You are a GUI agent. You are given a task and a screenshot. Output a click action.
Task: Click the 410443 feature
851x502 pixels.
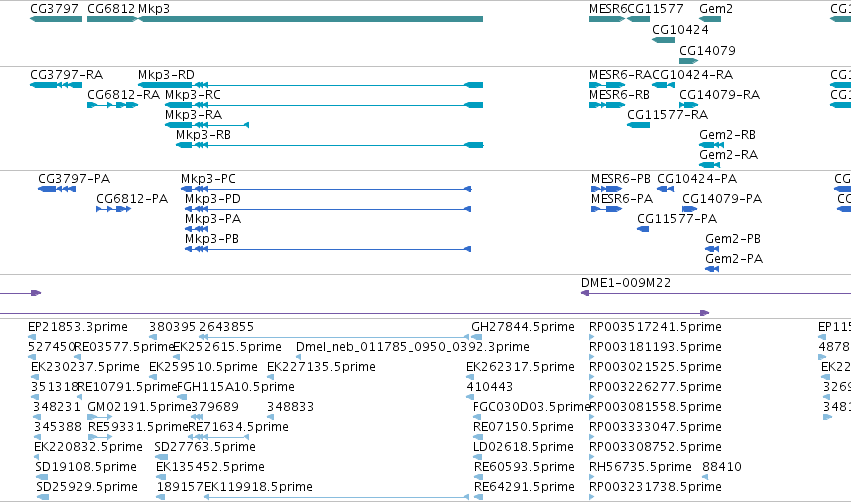click(470, 398)
